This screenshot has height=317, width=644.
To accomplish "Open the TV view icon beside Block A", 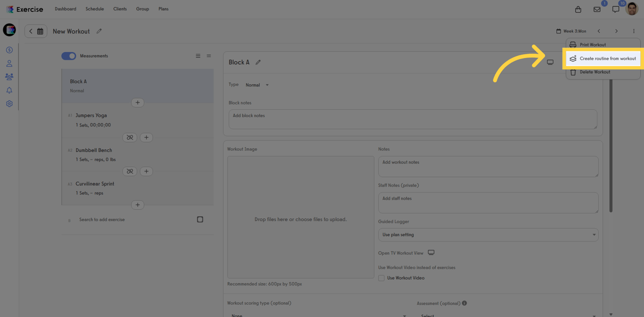I will pos(550,62).
